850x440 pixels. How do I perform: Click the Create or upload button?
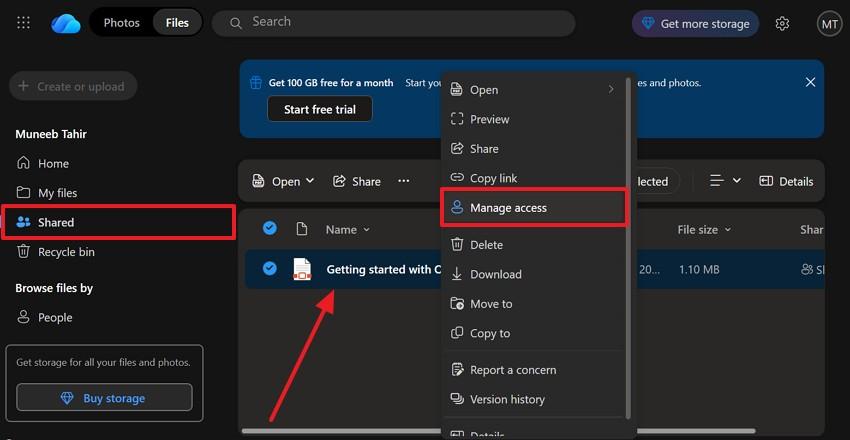(73, 86)
